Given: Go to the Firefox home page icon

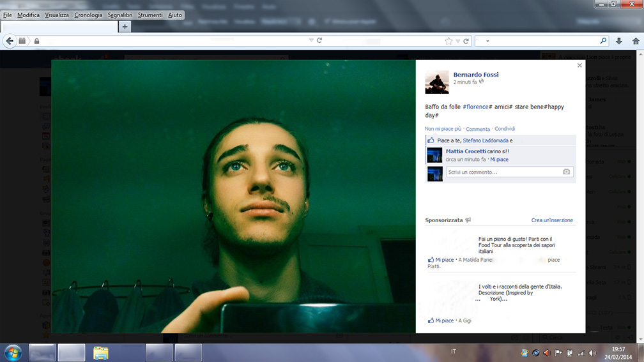Looking at the screenshot, I should [x=636, y=41].
